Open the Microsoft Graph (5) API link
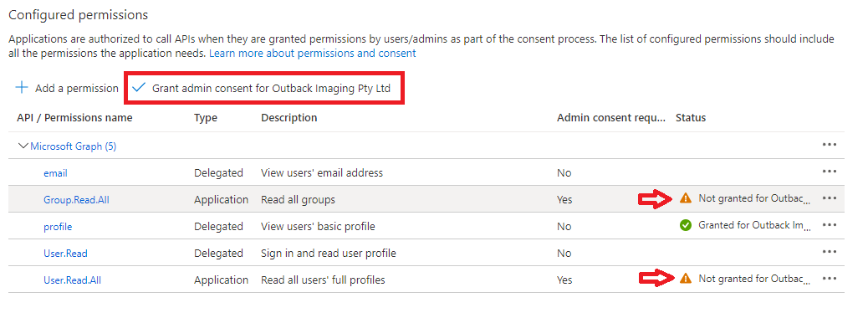The height and width of the screenshot is (313, 868). tap(73, 146)
